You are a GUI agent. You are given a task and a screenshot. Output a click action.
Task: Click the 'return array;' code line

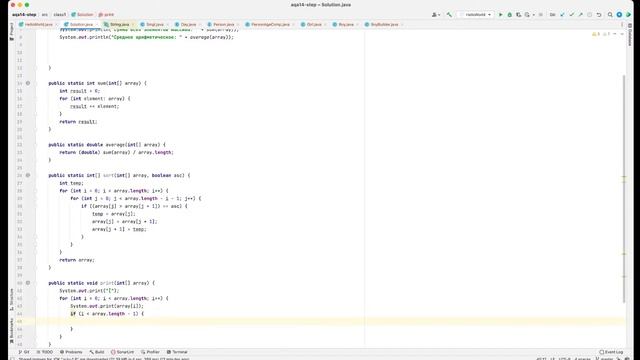[77, 260]
